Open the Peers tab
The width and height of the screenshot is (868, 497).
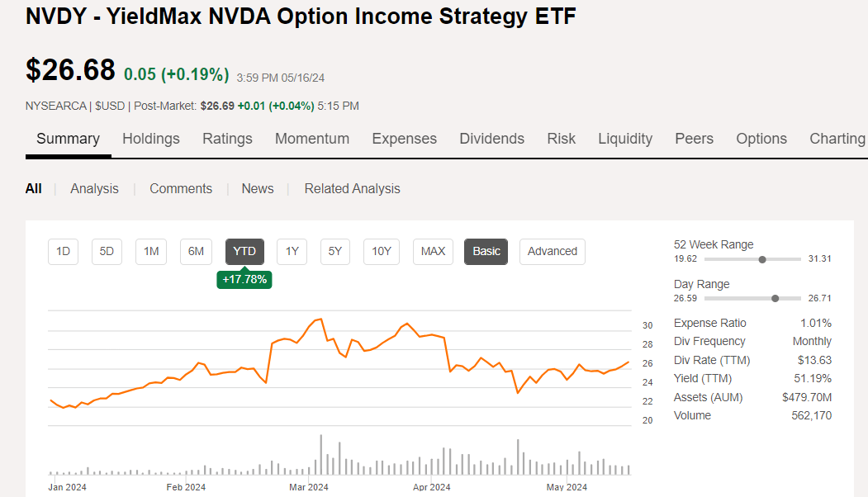[x=694, y=139]
